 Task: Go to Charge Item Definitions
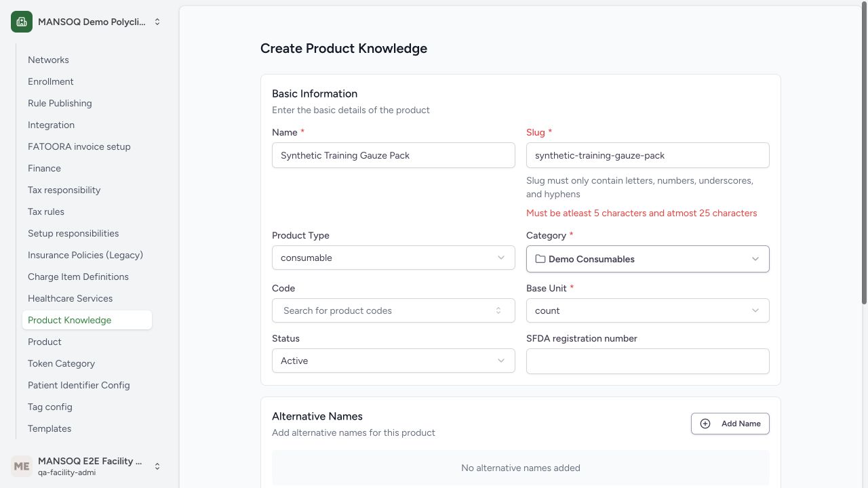87,277
